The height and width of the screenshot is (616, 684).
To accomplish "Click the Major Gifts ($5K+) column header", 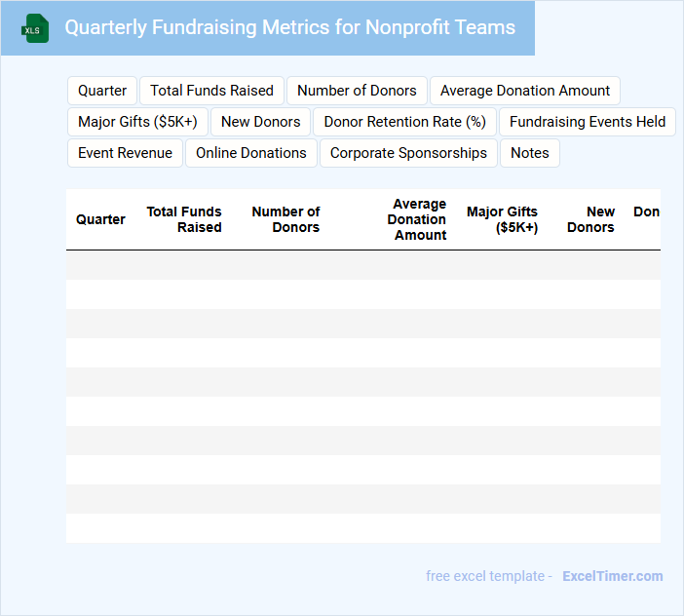I will click(x=503, y=219).
